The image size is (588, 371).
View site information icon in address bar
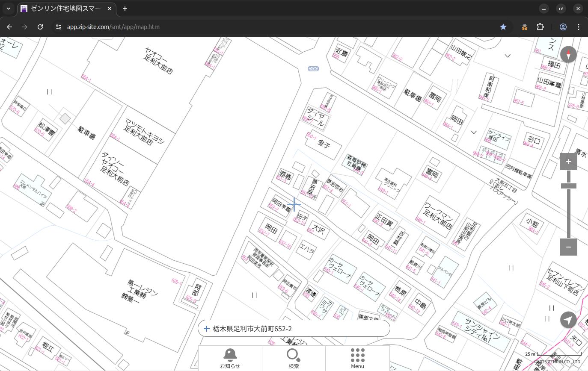click(x=59, y=27)
